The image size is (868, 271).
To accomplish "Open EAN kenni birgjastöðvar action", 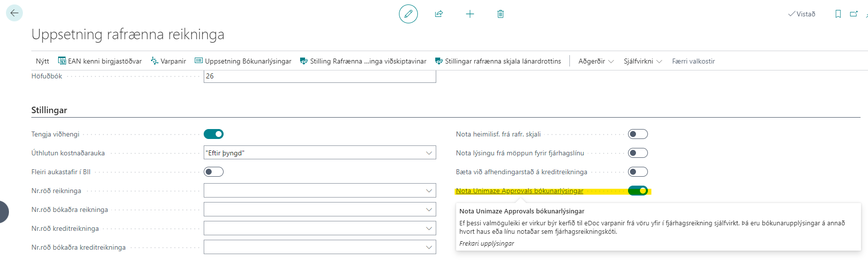I will coord(100,61).
